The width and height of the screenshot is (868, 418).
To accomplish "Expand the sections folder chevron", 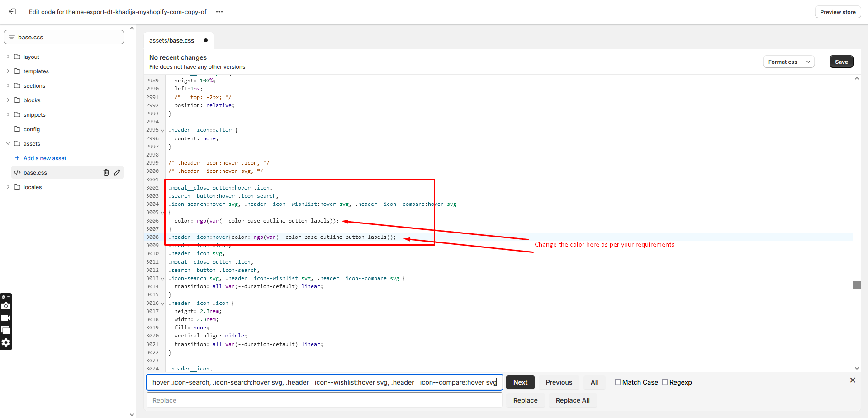I will (8, 85).
